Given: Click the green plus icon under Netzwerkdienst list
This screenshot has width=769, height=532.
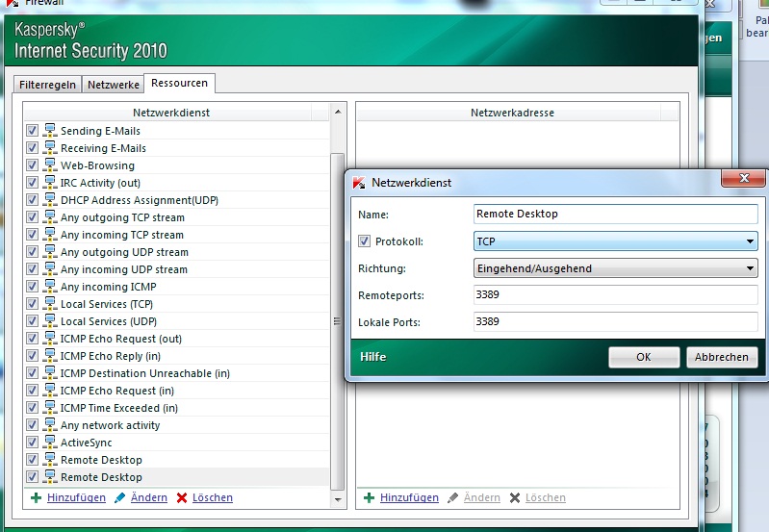Looking at the screenshot, I should click(x=36, y=498).
